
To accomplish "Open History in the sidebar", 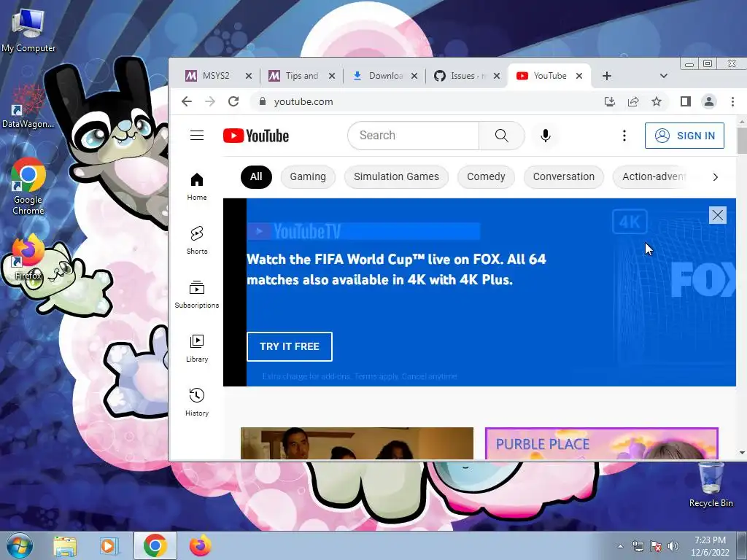I will tap(197, 402).
